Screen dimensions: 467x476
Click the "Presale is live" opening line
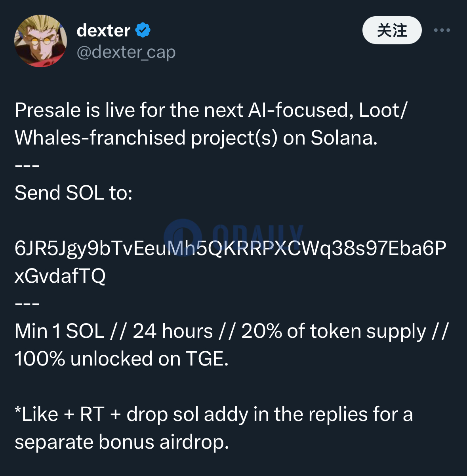pyautogui.click(x=211, y=110)
